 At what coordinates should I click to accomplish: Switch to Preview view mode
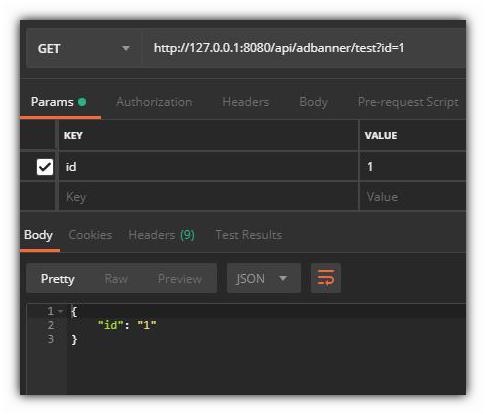click(x=180, y=279)
